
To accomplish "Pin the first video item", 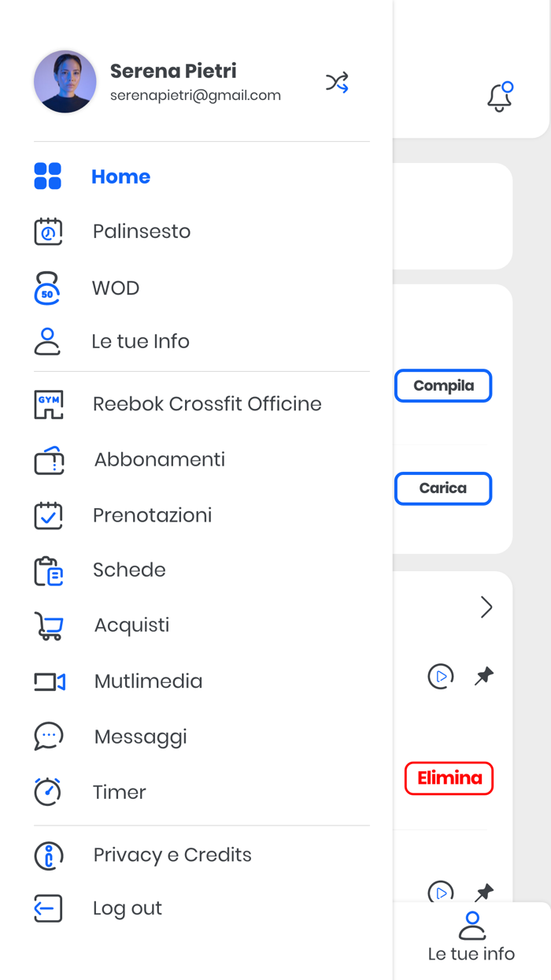I will click(485, 675).
